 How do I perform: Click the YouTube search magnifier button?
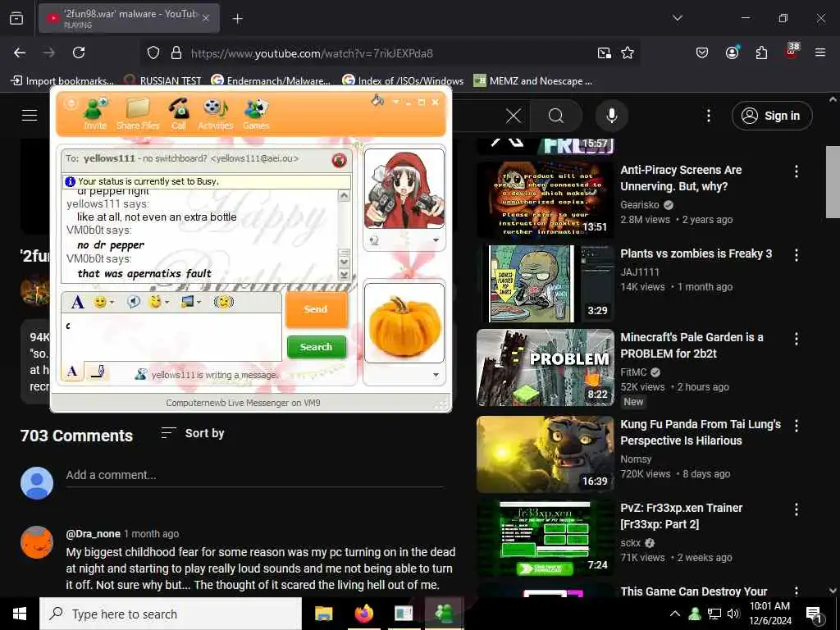click(556, 116)
